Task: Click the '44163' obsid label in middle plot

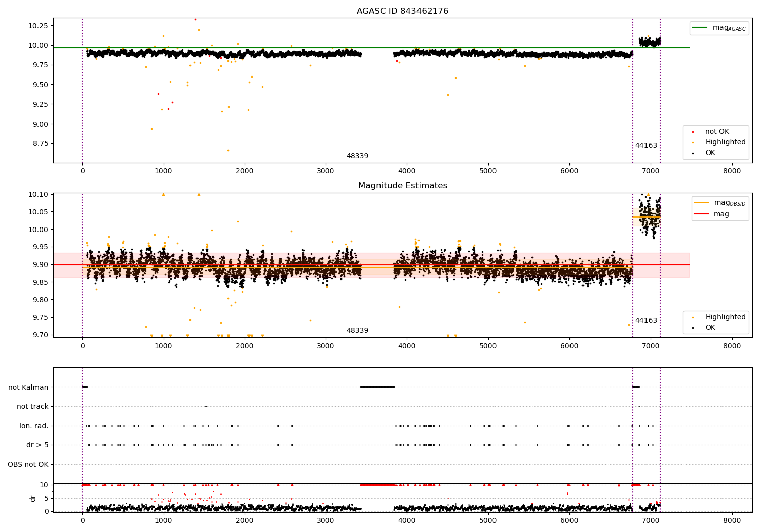Action: click(x=646, y=321)
